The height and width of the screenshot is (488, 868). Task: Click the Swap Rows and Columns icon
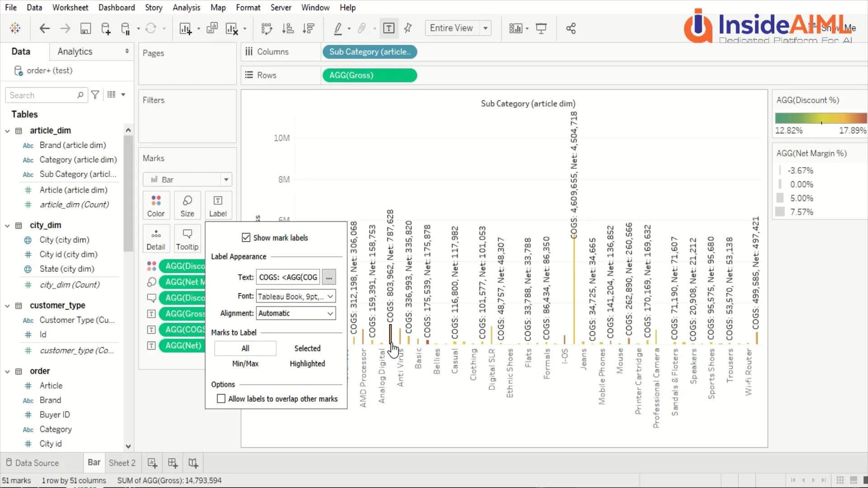(x=267, y=28)
